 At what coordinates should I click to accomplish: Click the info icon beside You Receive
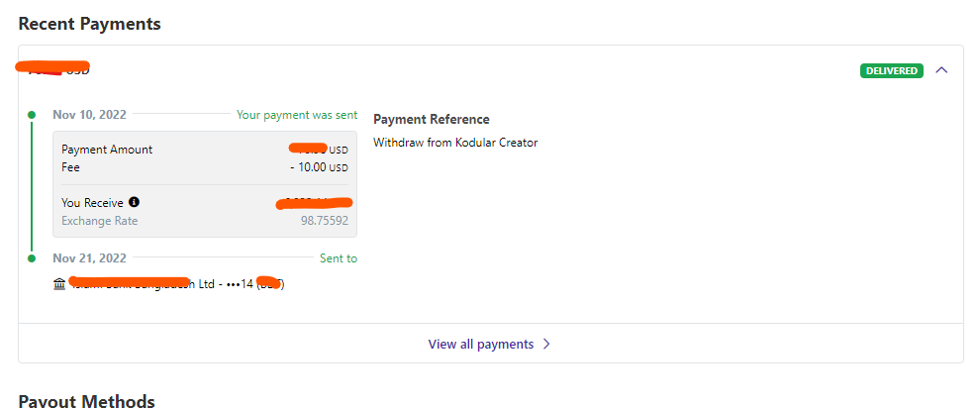(x=135, y=203)
